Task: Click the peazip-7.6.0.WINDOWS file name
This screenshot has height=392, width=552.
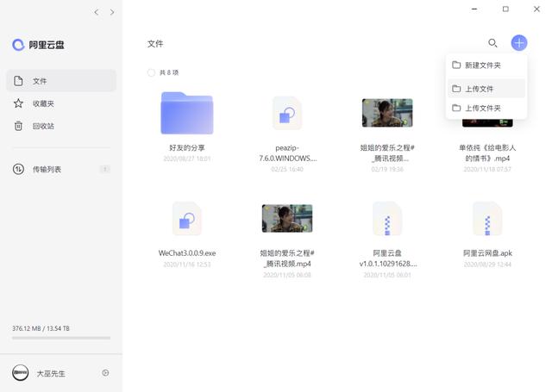Action: pyautogui.click(x=287, y=153)
